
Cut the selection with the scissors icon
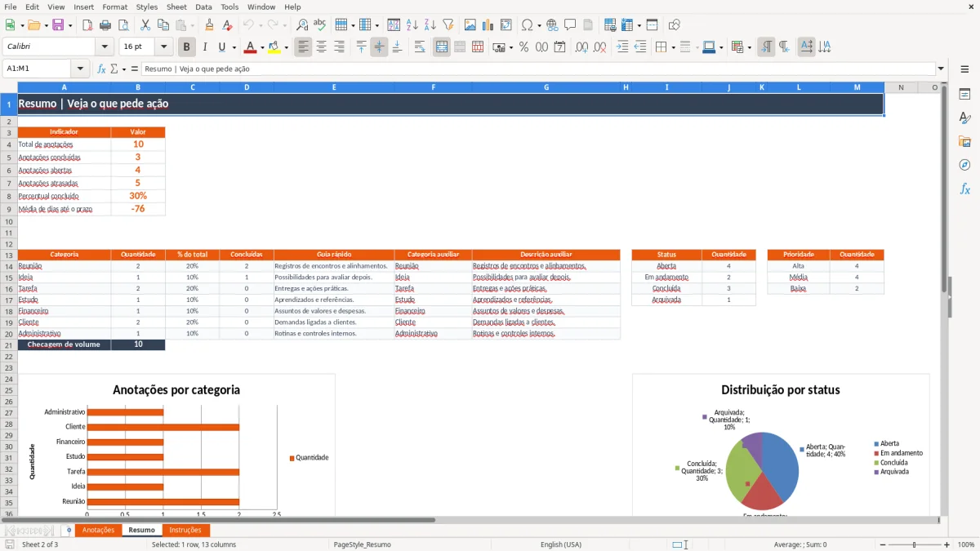[x=145, y=25]
